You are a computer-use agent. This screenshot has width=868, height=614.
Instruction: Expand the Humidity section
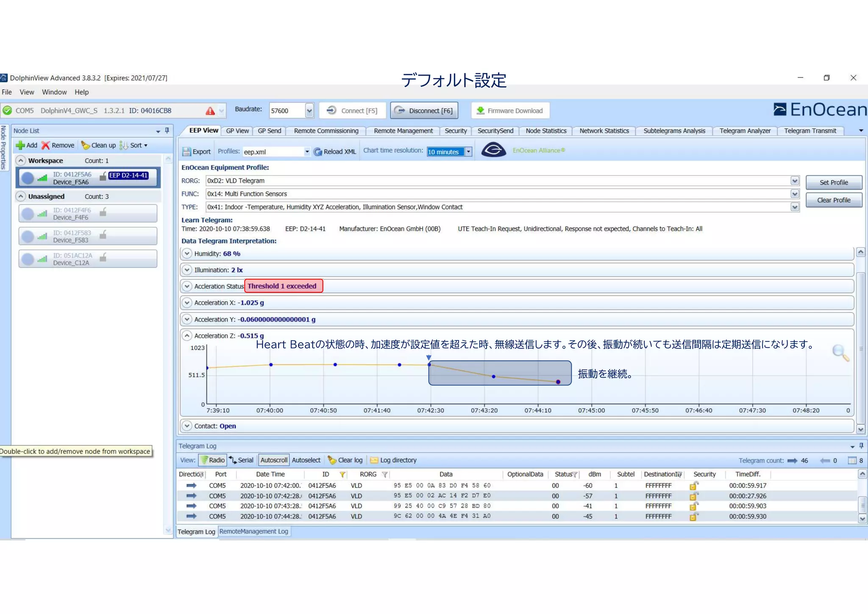pyautogui.click(x=187, y=254)
